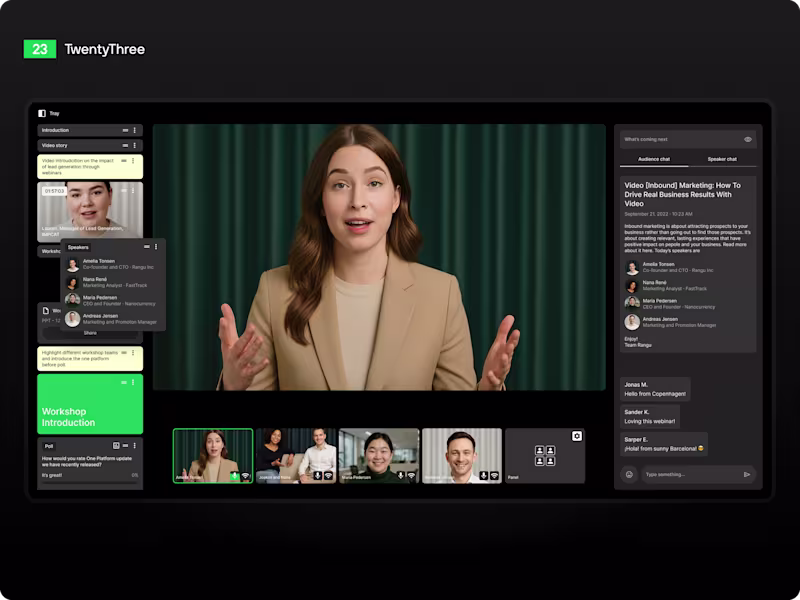Select the green Workshop Introduction card
Viewport: 800px width, 600px height.
90,404
